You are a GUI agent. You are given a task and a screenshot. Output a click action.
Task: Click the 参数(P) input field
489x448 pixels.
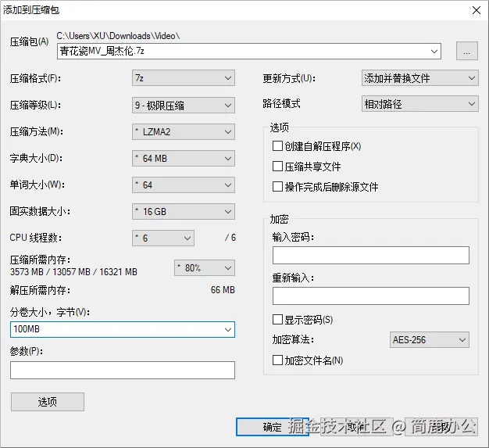point(123,371)
